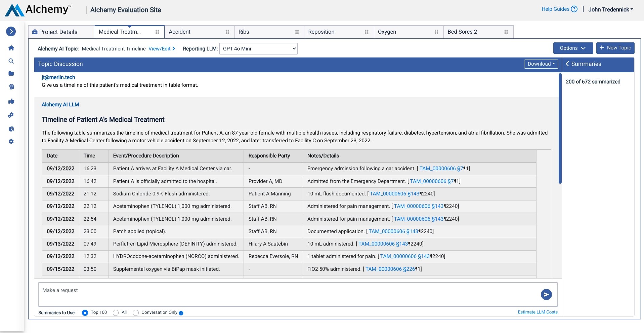
Task: Click the jt@merlin.tech user link
Action: [58, 77]
